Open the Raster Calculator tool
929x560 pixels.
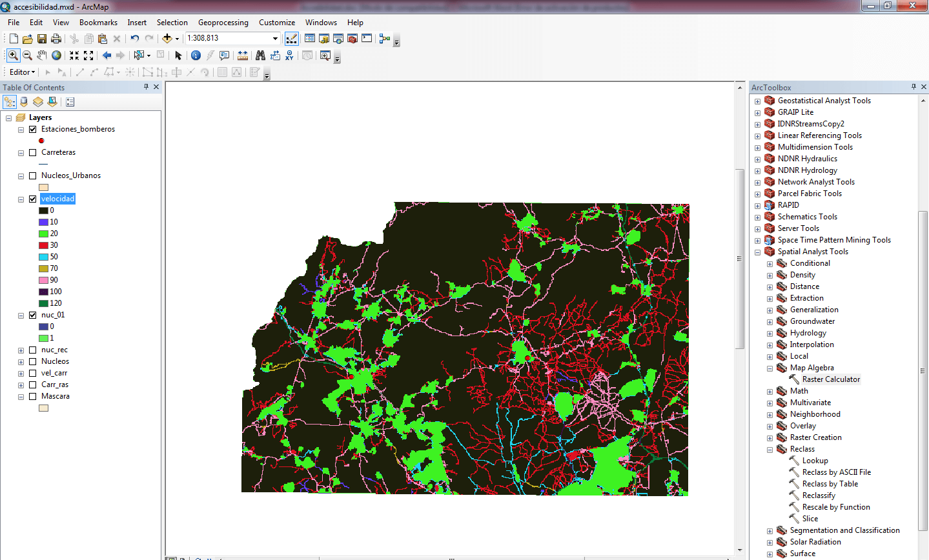830,379
